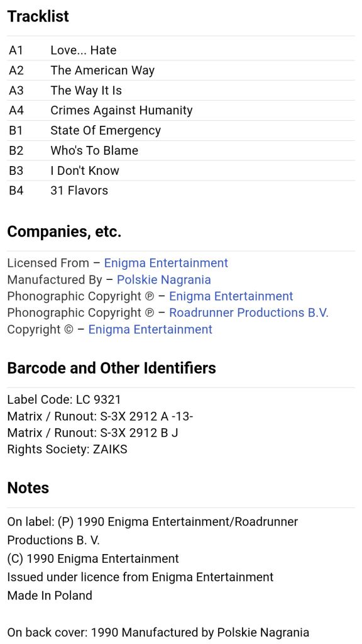Open Enigma Entertainment link beside Copyright ©
This screenshot has height=644, width=362.
(150, 330)
